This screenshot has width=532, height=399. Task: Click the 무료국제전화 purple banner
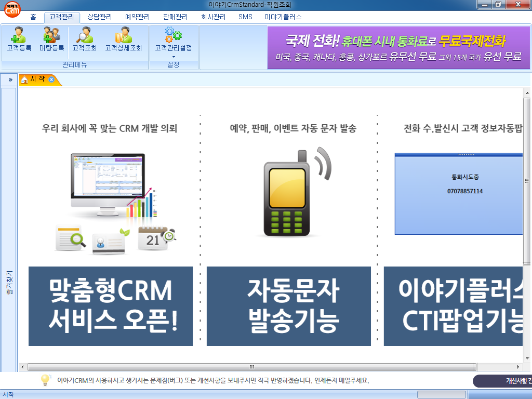point(398,48)
